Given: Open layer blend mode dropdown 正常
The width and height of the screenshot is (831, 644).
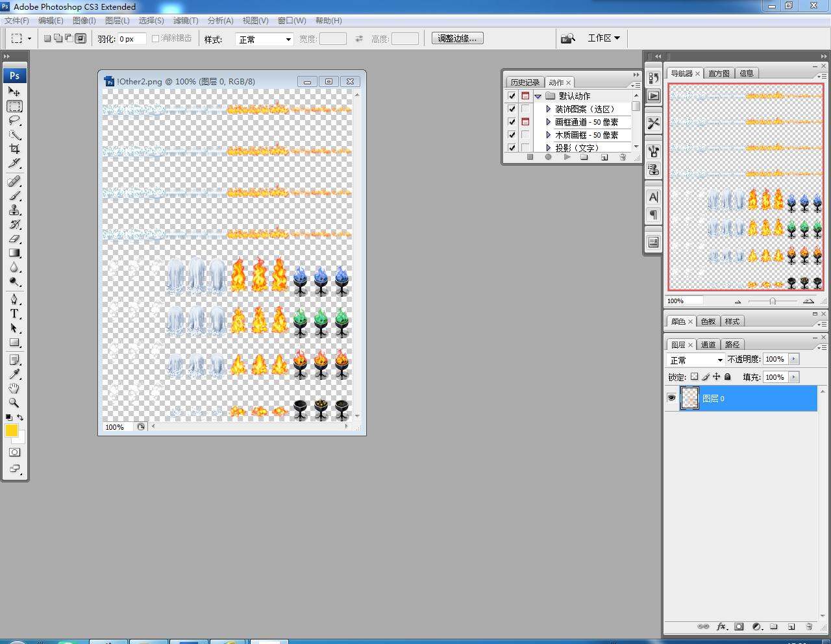Looking at the screenshot, I should (x=696, y=360).
